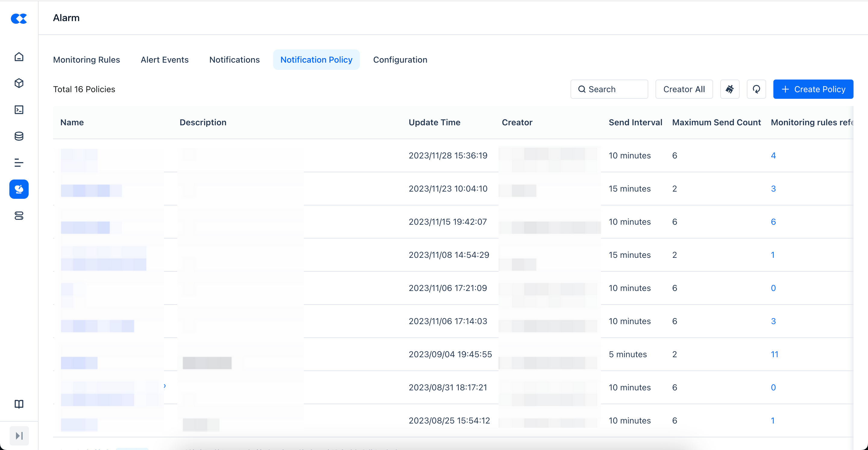
Task: Click the clear filter broom icon
Action: 729,89
